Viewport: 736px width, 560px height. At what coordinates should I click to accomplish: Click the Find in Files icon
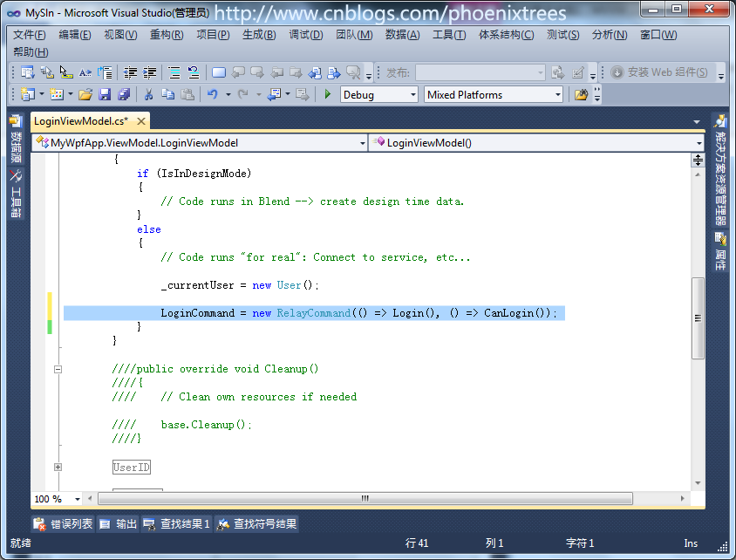581,95
